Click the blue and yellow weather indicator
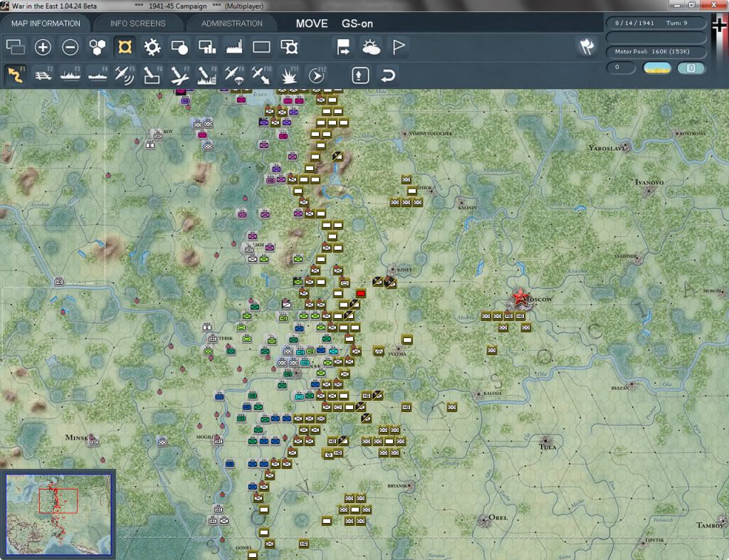The height and width of the screenshot is (560, 729). 657,68
